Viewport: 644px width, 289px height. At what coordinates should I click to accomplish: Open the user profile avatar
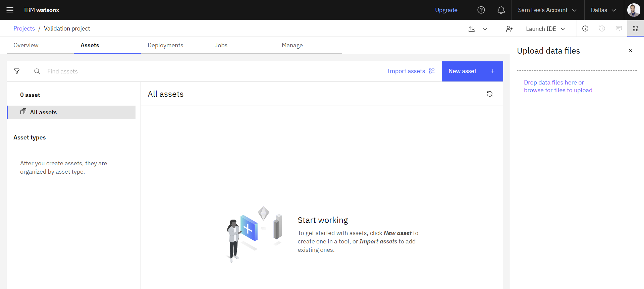point(634,10)
